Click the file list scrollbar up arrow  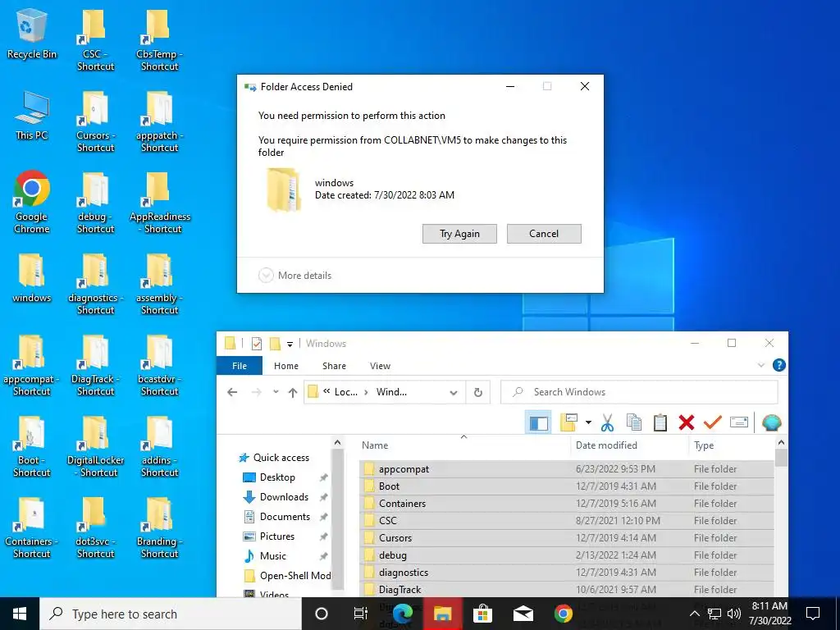pos(781,443)
